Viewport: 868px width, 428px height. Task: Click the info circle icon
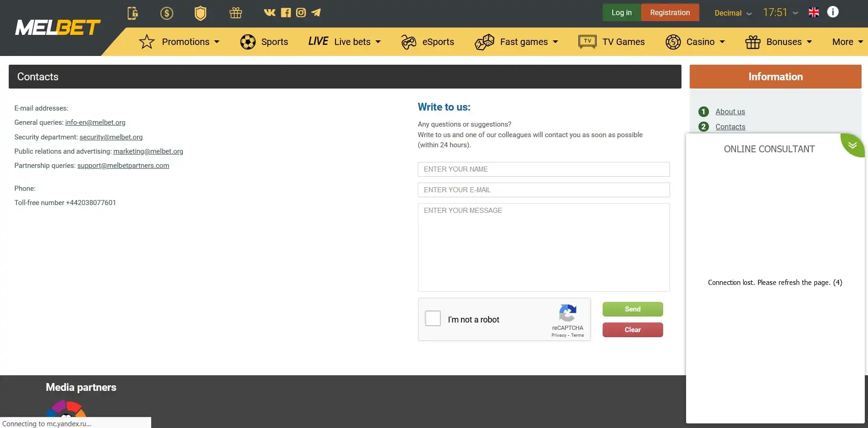coord(833,12)
